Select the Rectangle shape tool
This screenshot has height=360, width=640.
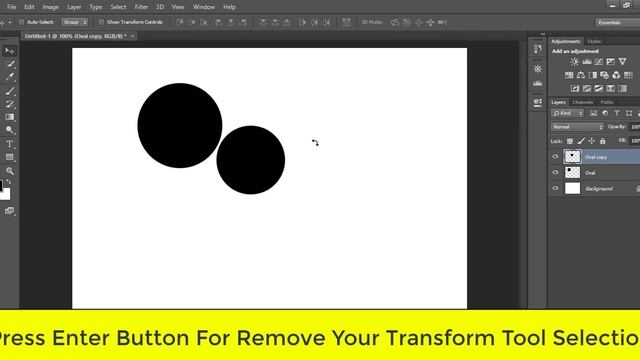click(x=10, y=158)
